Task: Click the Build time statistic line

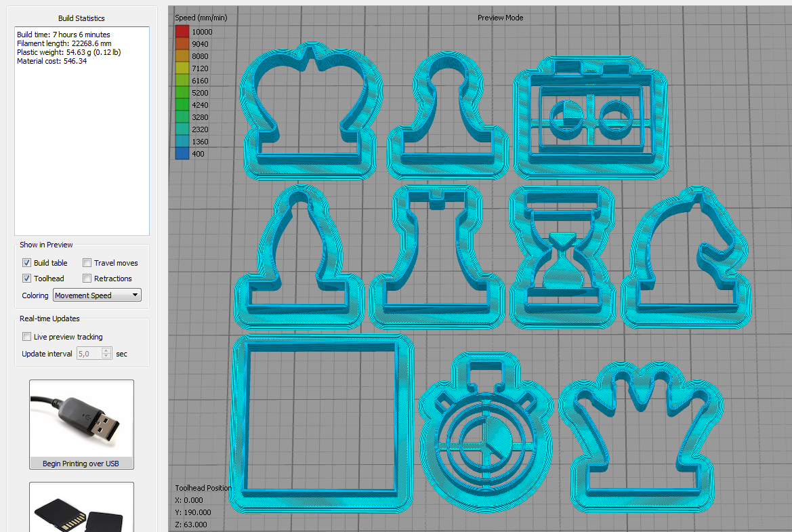Action: (64, 35)
